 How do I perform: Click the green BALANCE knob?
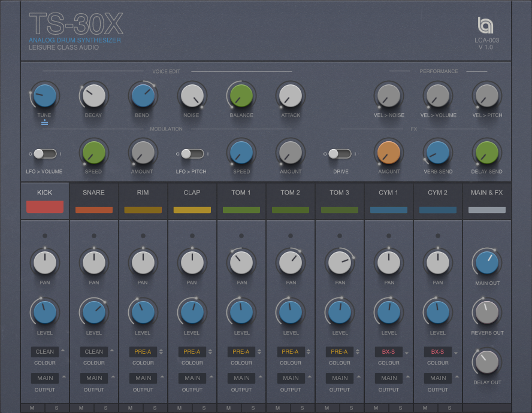[241, 95]
